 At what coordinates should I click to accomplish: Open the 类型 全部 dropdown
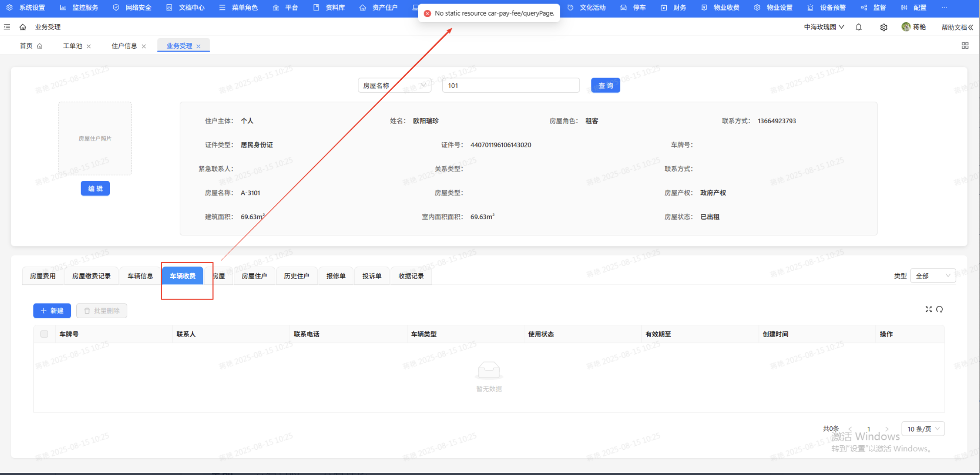coord(933,276)
